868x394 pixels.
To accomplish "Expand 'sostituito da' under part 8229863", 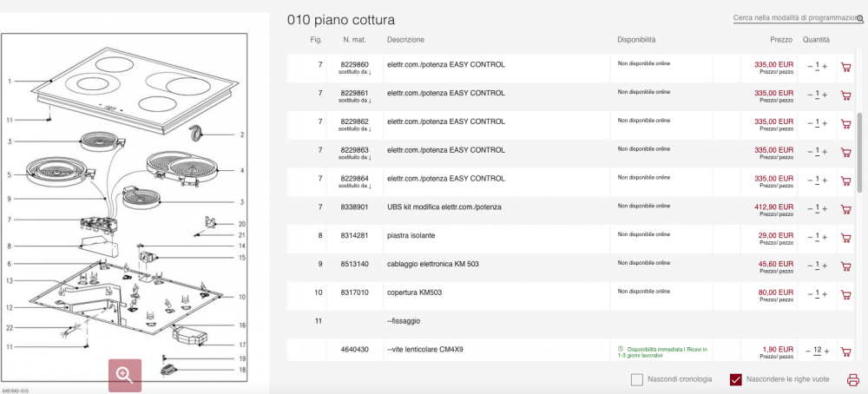I will 355,158.
